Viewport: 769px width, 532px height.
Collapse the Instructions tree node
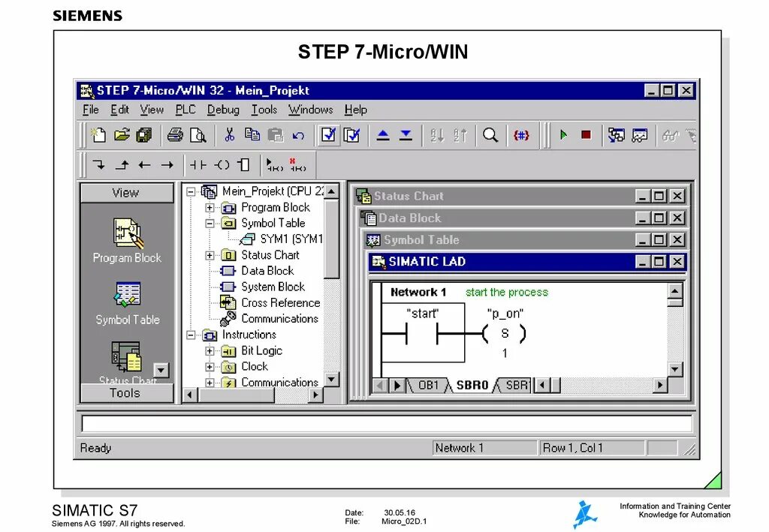coord(191,335)
